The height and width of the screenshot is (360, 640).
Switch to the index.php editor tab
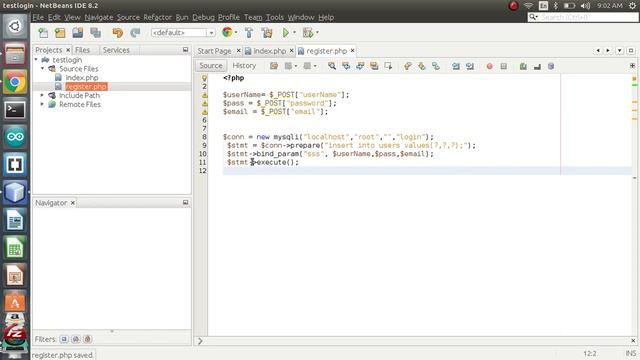pyautogui.click(x=269, y=51)
